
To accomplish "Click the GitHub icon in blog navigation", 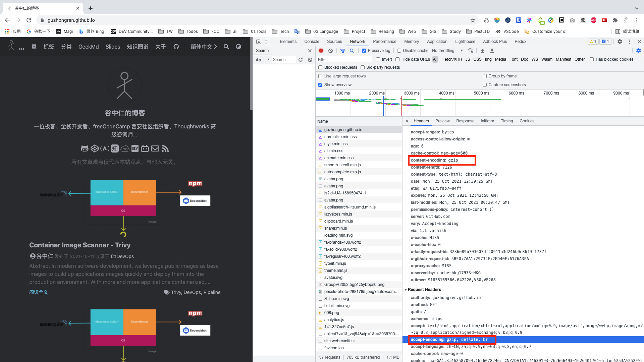I will [176, 47].
